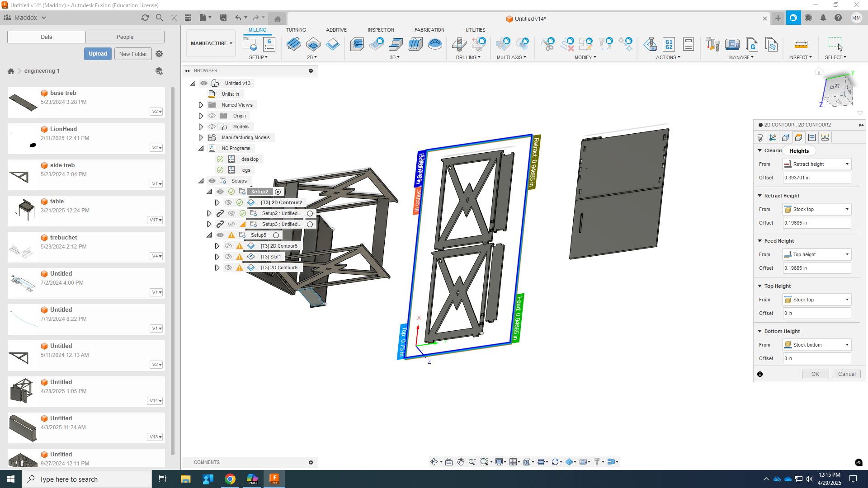
Task: Open Retract Height From dropdown (Stock top)
Action: [817, 209]
